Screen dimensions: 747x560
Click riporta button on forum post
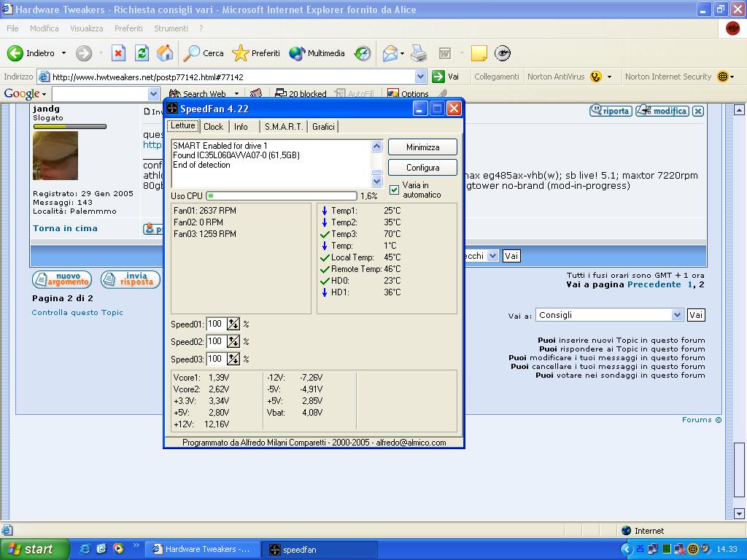coord(611,111)
